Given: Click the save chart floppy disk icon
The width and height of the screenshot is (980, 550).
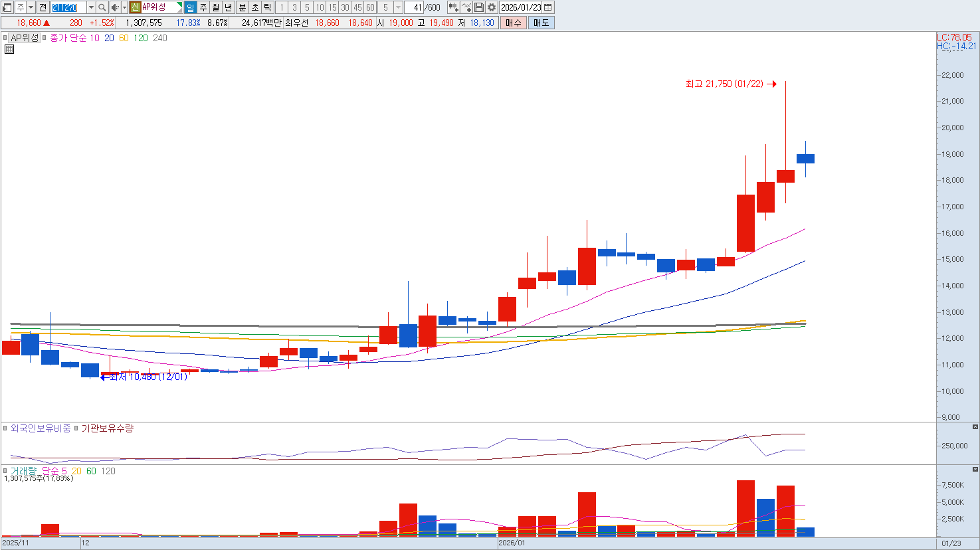Looking at the screenshot, I should pos(479,7).
